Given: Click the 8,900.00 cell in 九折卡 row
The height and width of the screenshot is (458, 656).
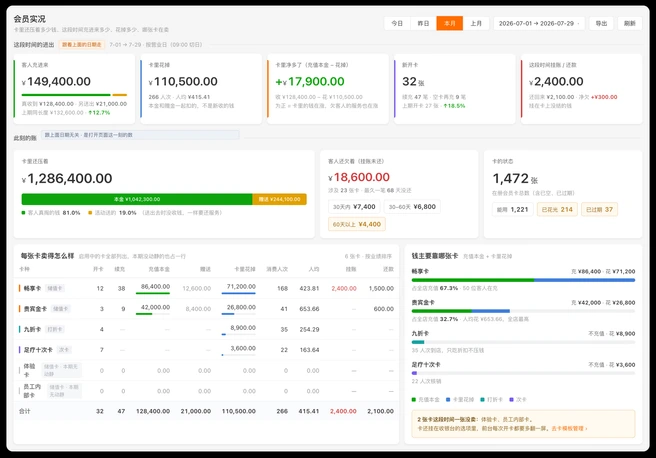Looking at the screenshot, I should [243, 328].
